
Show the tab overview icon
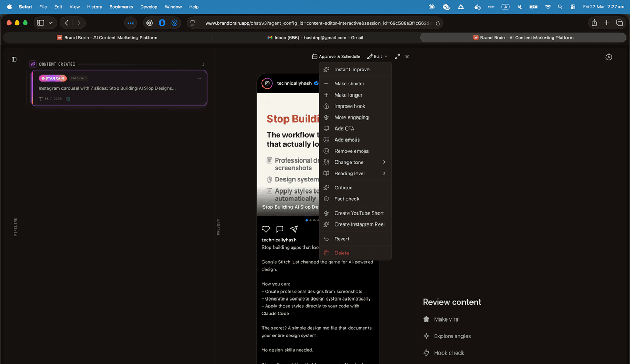[619, 23]
